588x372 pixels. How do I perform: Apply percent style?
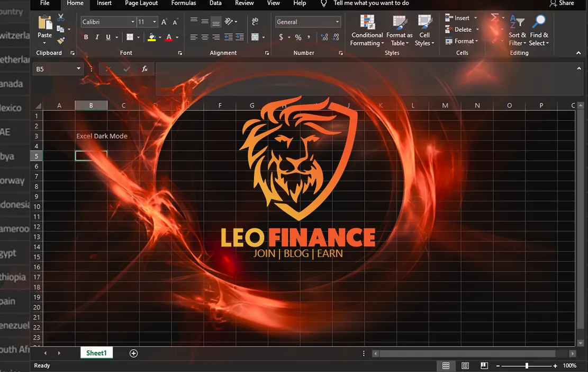click(x=298, y=37)
